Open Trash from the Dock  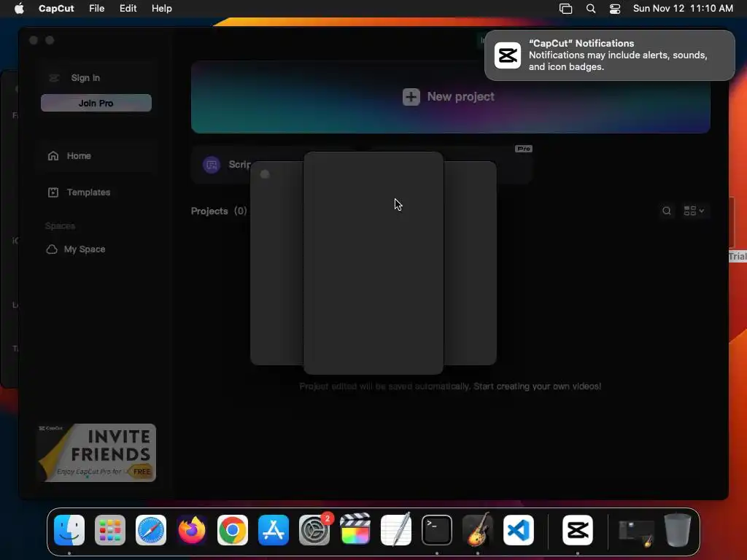(678, 530)
